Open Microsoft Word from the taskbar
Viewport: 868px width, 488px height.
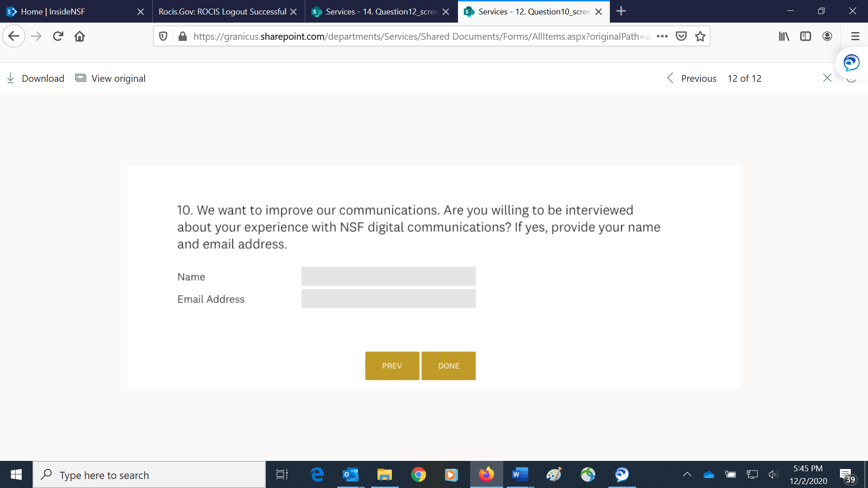[x=520, y=474]
